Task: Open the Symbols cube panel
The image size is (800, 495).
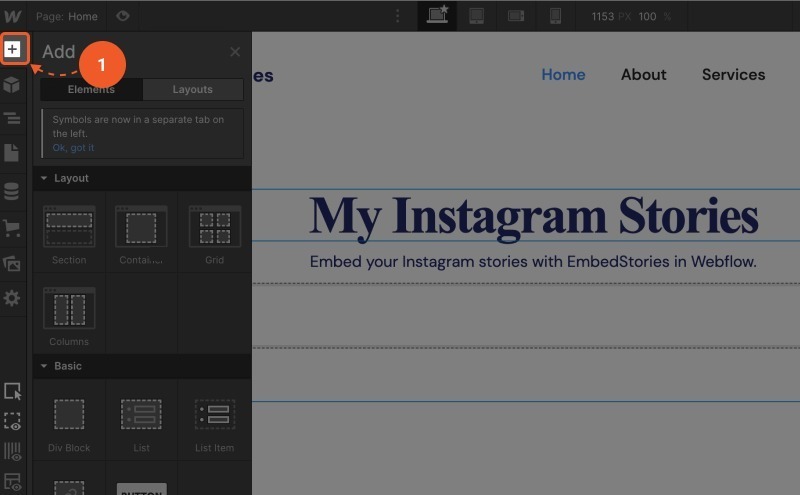Action: pos(12,85)
